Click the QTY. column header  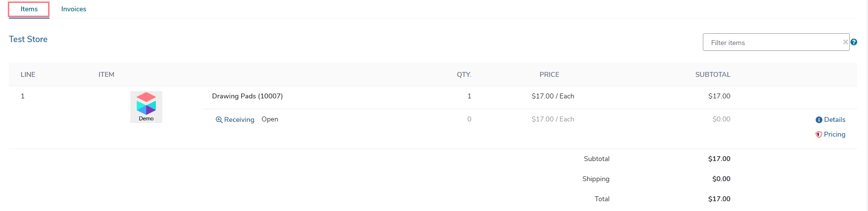point(464,74)
